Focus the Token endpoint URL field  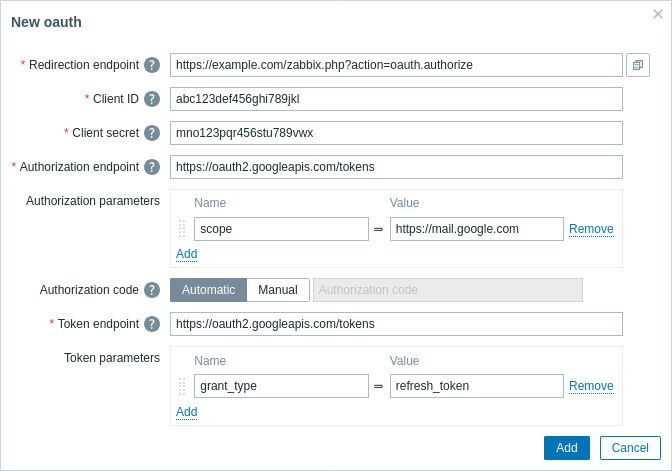396,324
